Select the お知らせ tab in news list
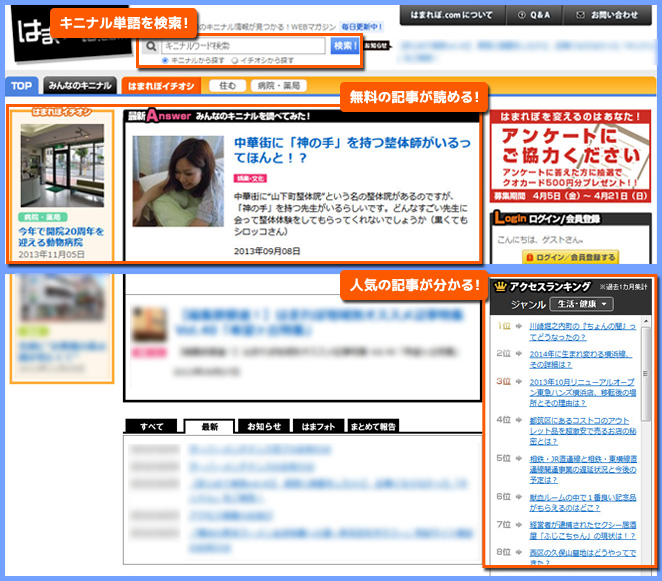This screenshot has width=662, height=581. pyautogui.click(x=264, y=426)
